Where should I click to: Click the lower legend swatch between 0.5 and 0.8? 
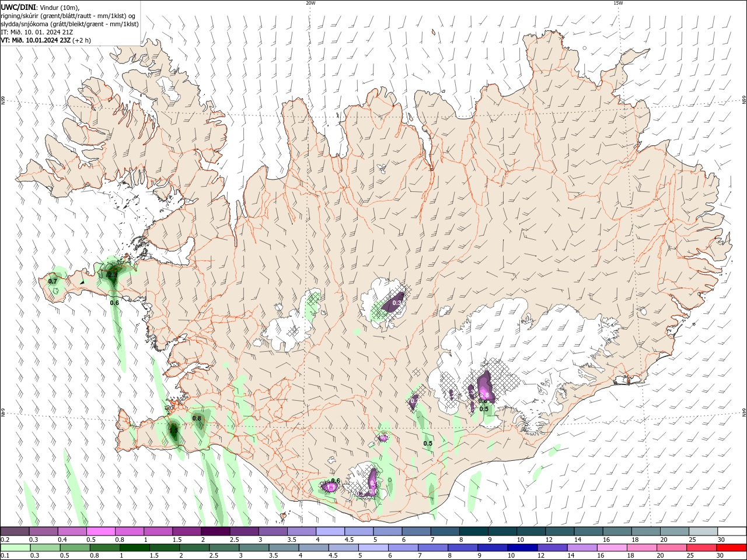[75, 548]
